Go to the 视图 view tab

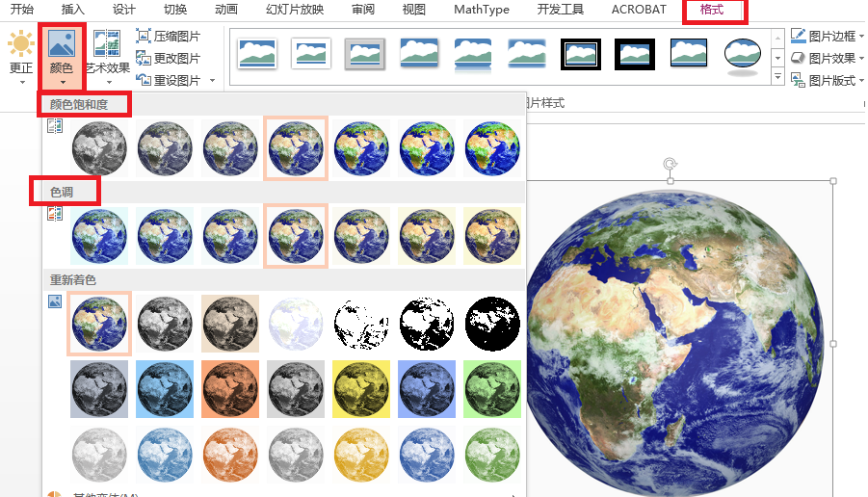tap(414, 10)
